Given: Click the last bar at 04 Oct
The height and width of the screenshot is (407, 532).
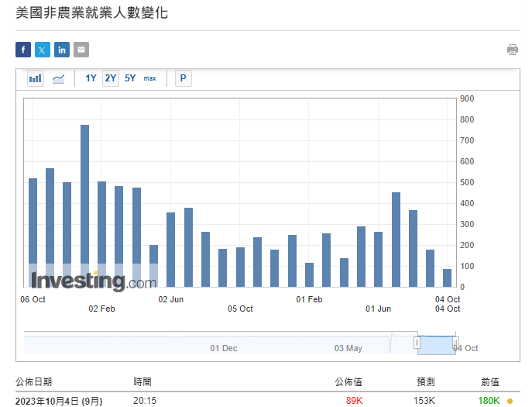Looking at the screenshot, I should [447, 278].
